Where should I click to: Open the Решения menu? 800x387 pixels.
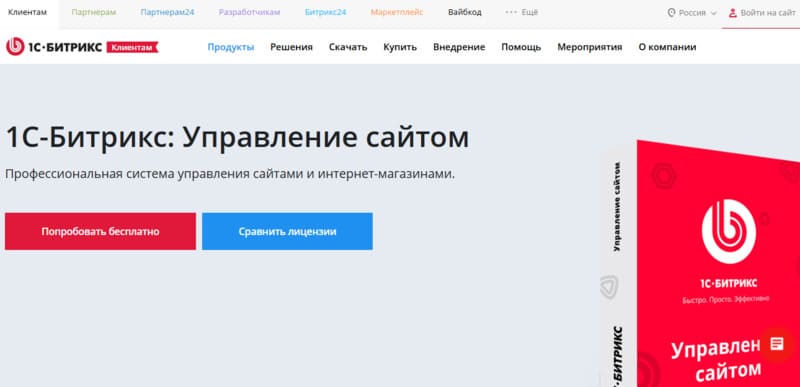pyautogui.click(x=291, y=47)
